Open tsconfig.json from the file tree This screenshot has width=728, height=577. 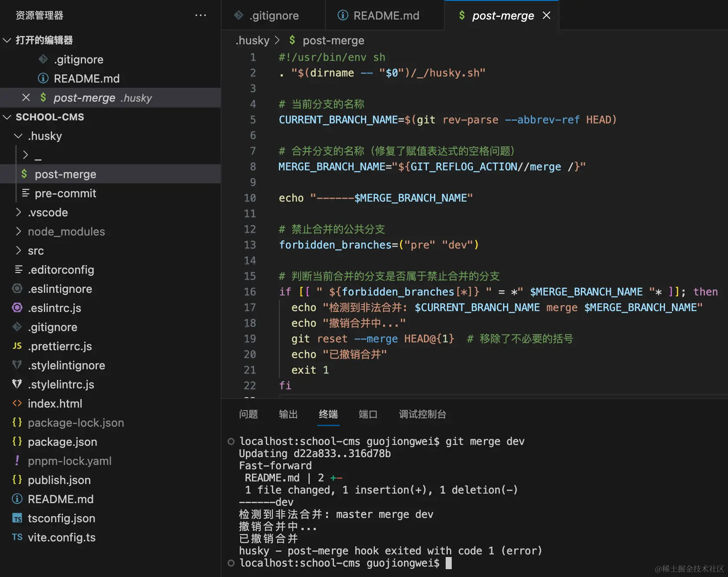click(110, 518)
